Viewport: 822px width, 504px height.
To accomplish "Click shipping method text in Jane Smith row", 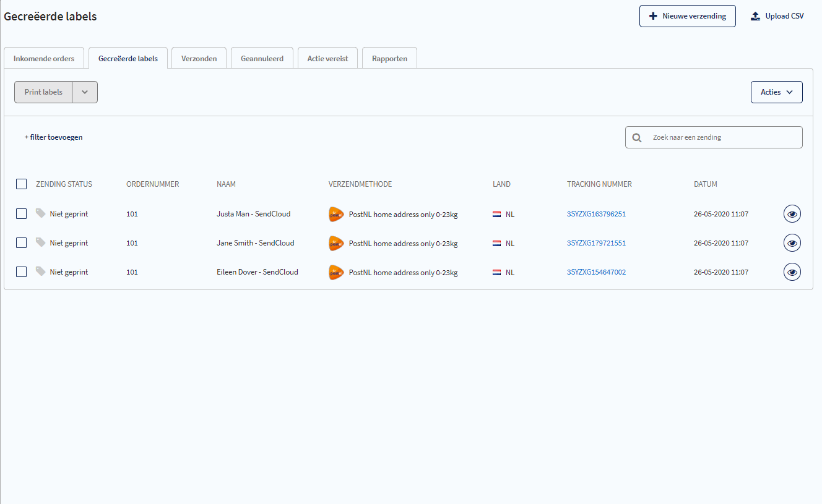I will tap(404, 244).
